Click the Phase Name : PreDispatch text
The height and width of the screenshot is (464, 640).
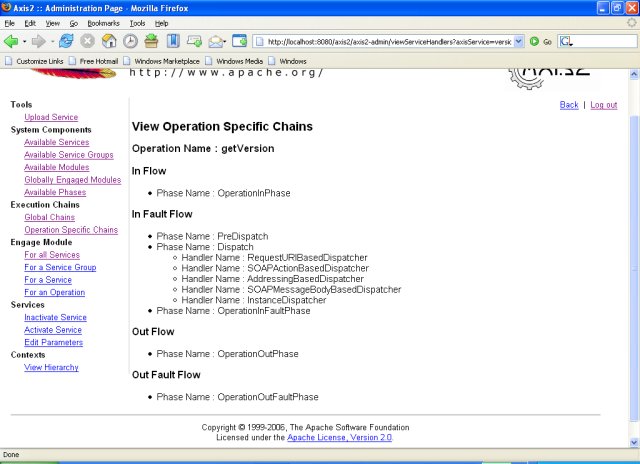point(212,236)
